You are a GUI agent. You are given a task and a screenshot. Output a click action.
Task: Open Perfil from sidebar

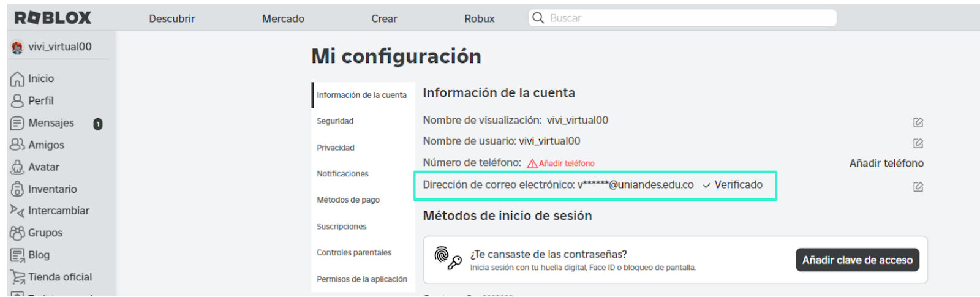click(41, 100)
